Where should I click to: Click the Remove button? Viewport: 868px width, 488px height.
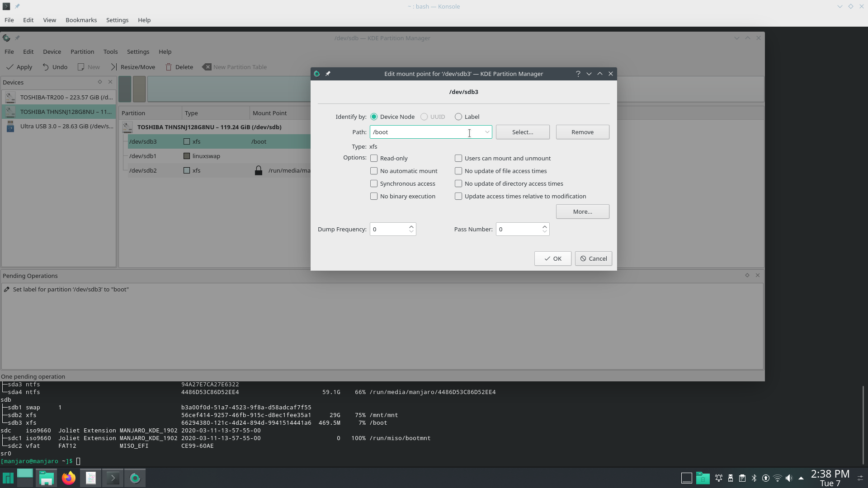click(582, 132)
